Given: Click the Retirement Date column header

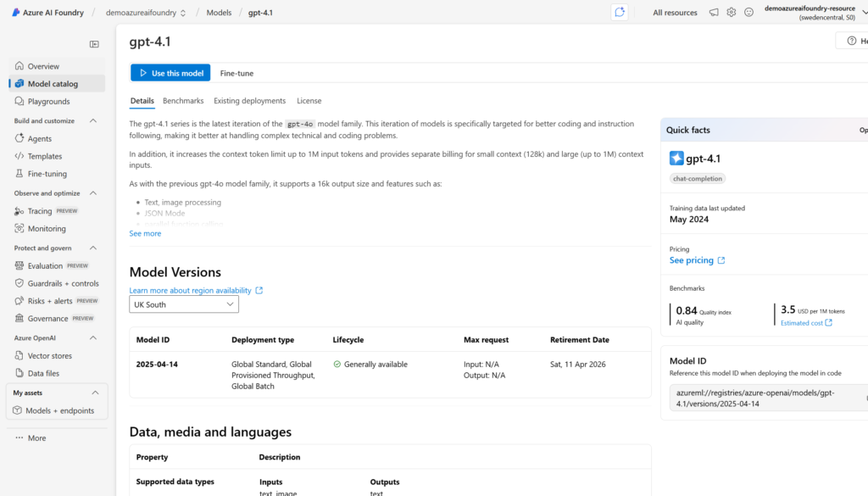Looking at the screenshot, I should tap(580, 340).
